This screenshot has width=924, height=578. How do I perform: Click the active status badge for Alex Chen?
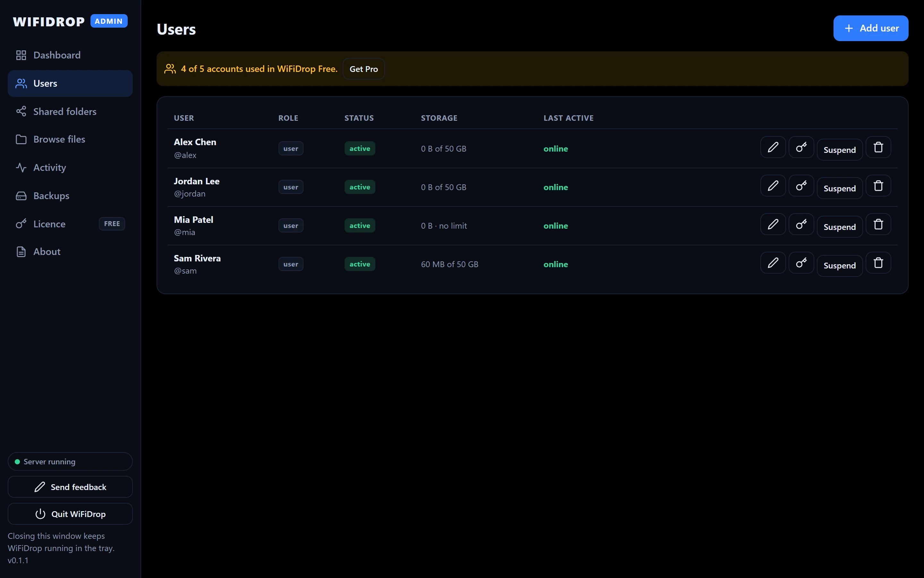(360, 148)
